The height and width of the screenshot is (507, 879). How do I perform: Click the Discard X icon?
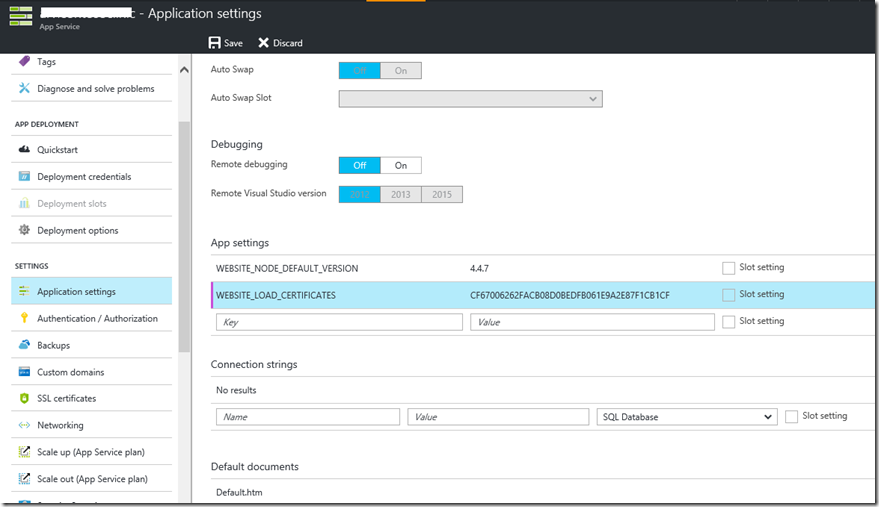click(x=264, y=43)
